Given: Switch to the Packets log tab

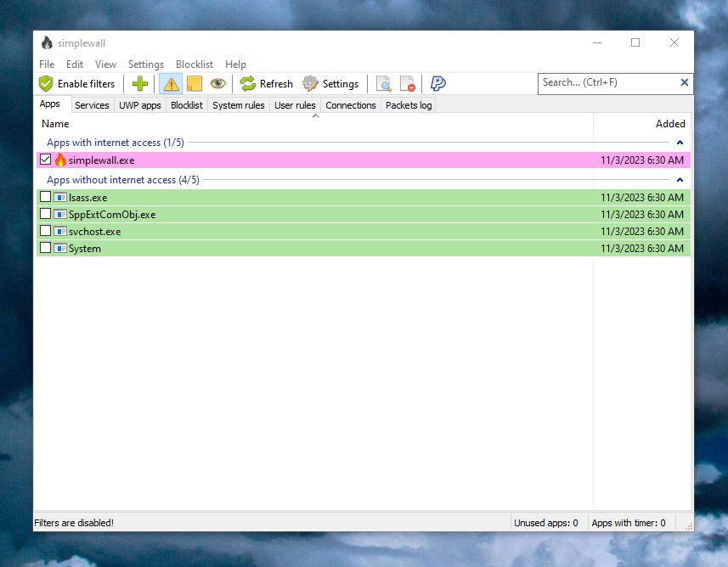Looking at the screenshot, I should click(x=409, y=105).
